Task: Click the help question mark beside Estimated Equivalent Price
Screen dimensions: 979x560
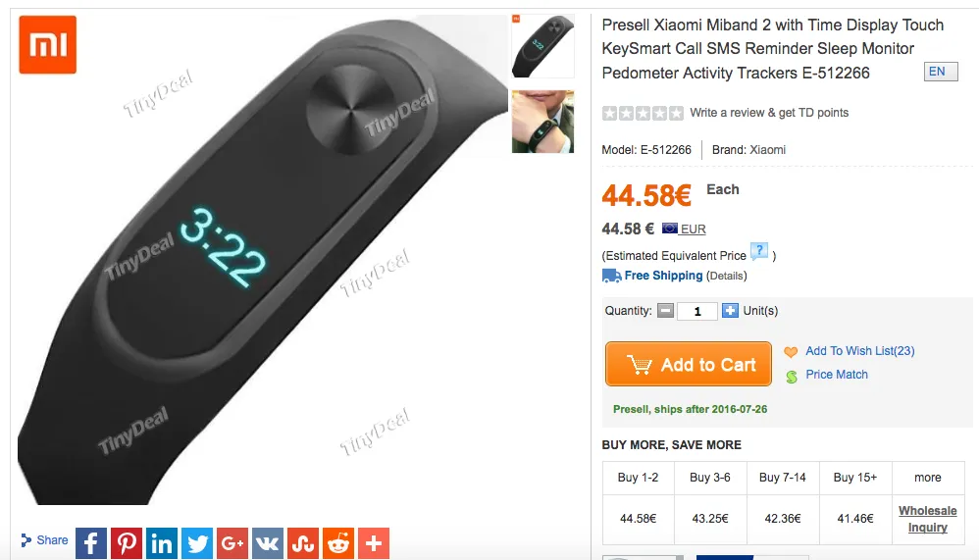Action: point(759,252)
